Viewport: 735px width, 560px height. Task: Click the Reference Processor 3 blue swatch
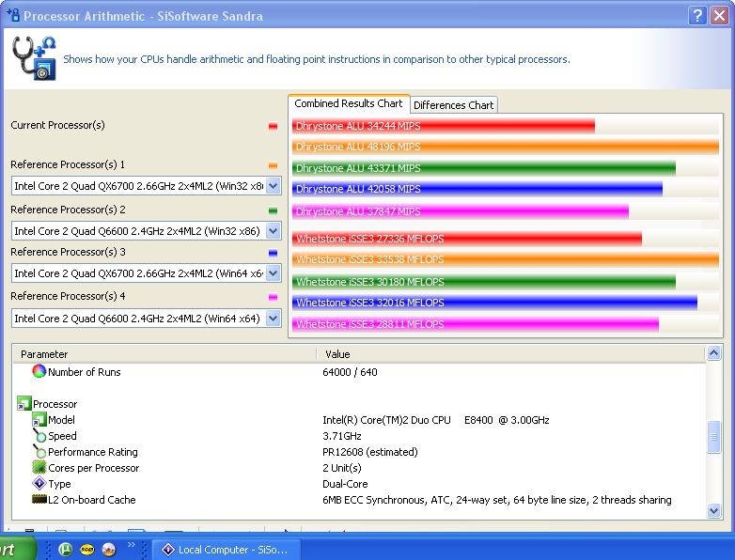tap(273, 253)
